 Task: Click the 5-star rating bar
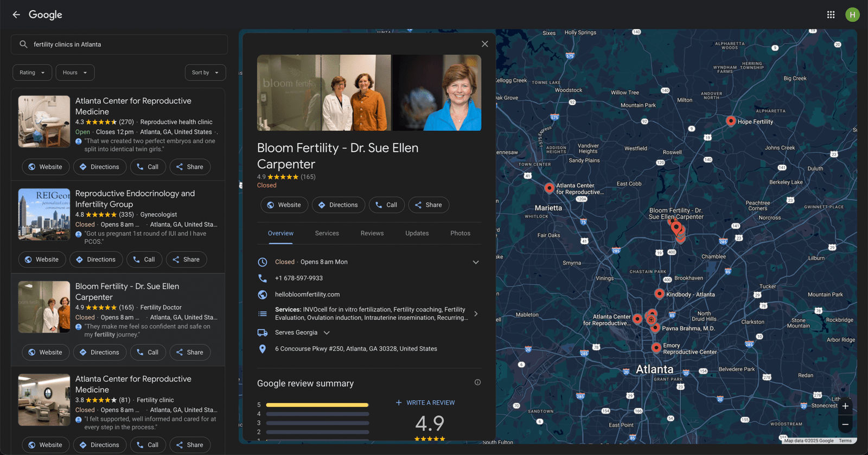(x=317, y=405)
